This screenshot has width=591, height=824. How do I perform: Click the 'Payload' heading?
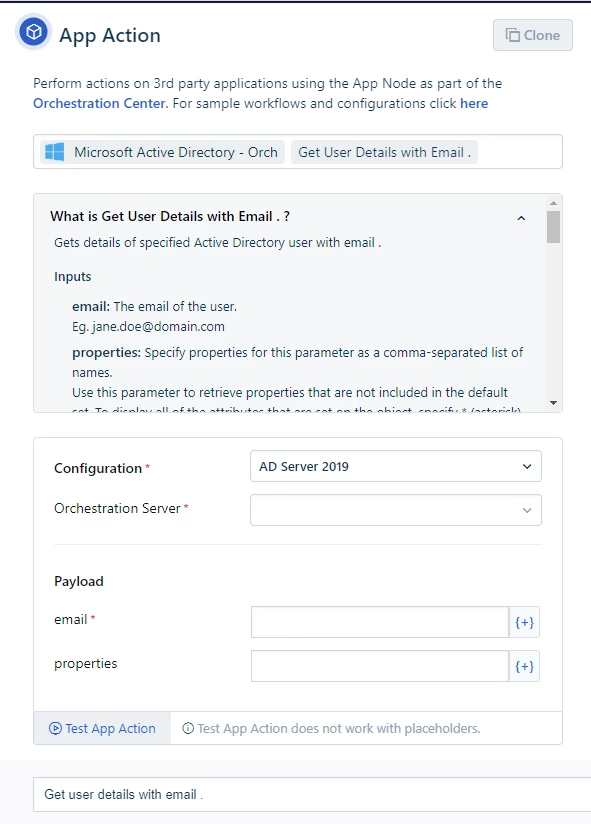tap(79, 581)
